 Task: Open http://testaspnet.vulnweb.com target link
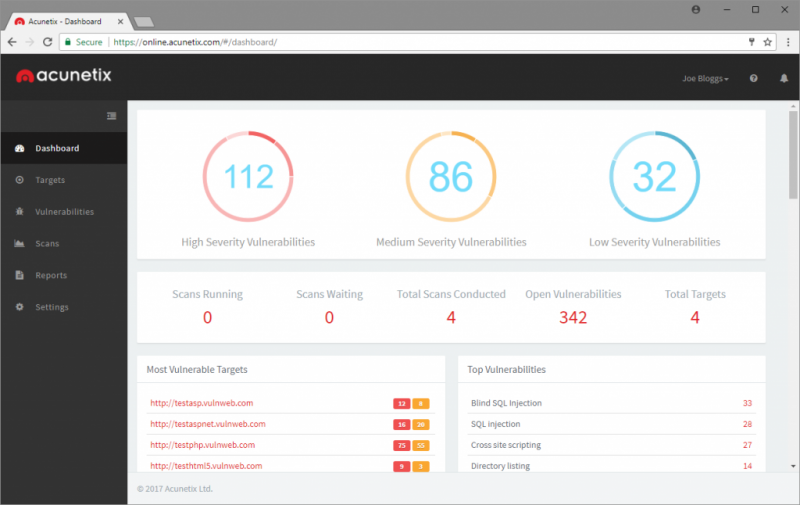(208, 424)
